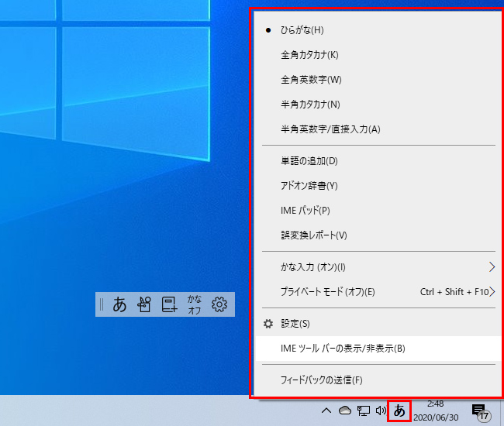Open the notification center icon in the taskbar
Image resolution: width=504 pixels, height=426 pixels.
click(x=479, y=411)
